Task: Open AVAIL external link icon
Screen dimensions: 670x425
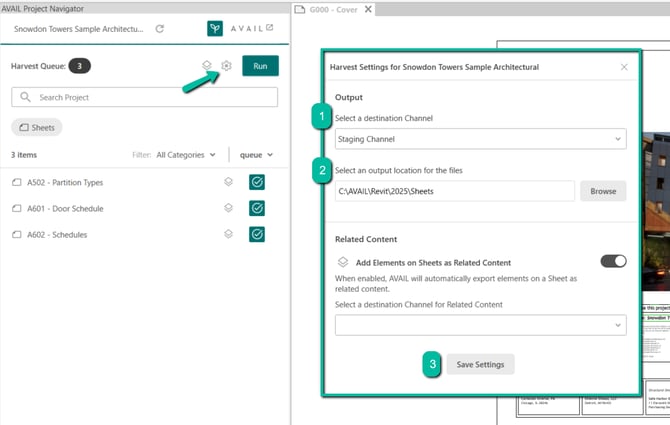Action: pyautogui.click(x=267, y=29)
